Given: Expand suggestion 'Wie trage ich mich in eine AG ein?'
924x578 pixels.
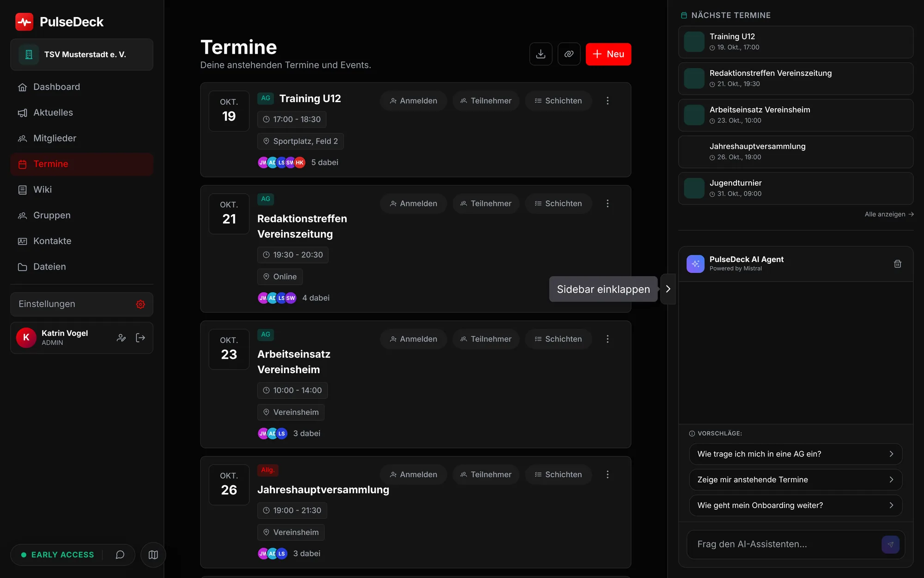Looking at the screenshot, I should (x=796, y=454).
